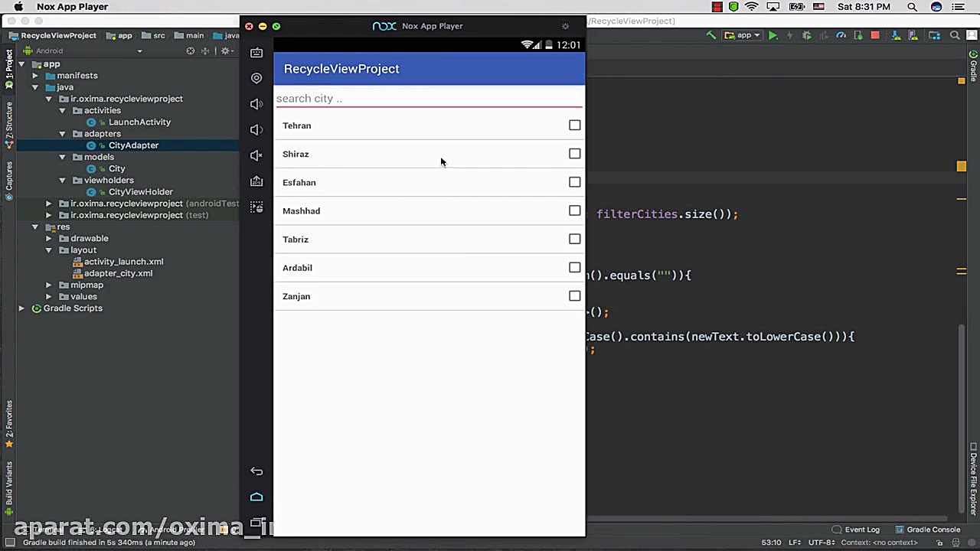Open the Nox macro recorder icon
Screen dimensions: 980x551
tap(256, 207)
